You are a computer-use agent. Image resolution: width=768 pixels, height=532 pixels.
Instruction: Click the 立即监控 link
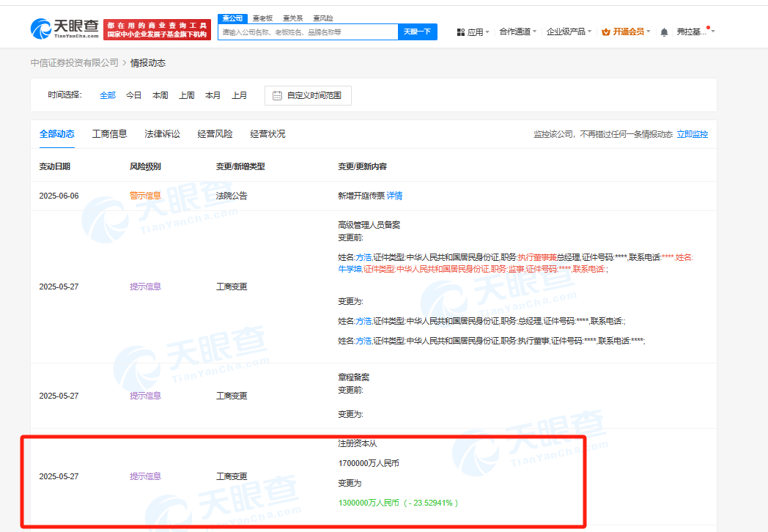click(x=692, y=134)
